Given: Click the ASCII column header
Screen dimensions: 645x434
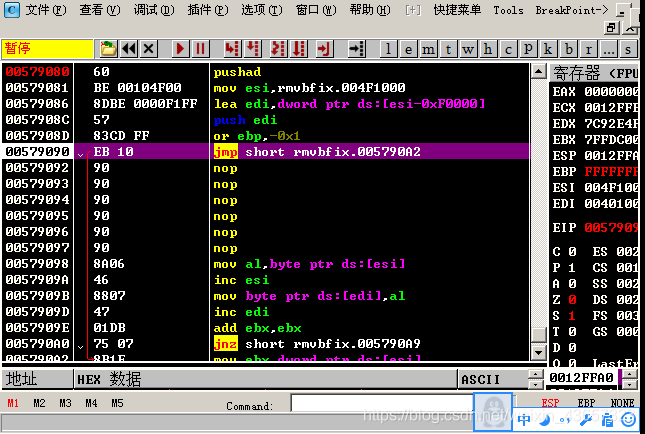Looking at the screenshot, I should [492, 379].
